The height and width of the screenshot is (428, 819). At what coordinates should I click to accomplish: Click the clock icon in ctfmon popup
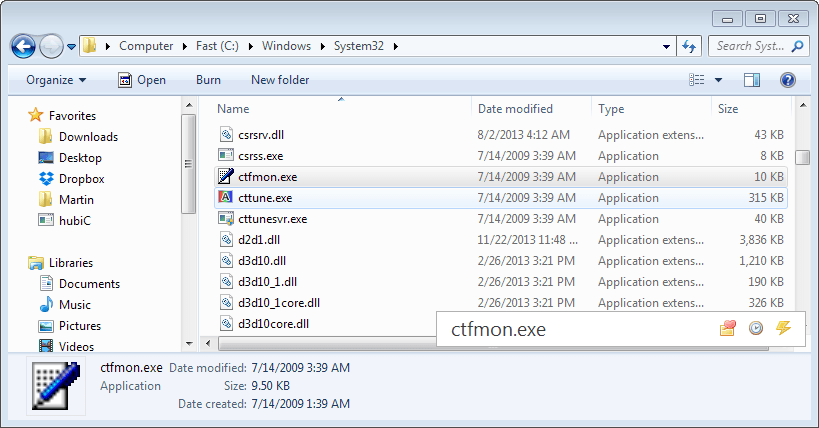[756, 328]
